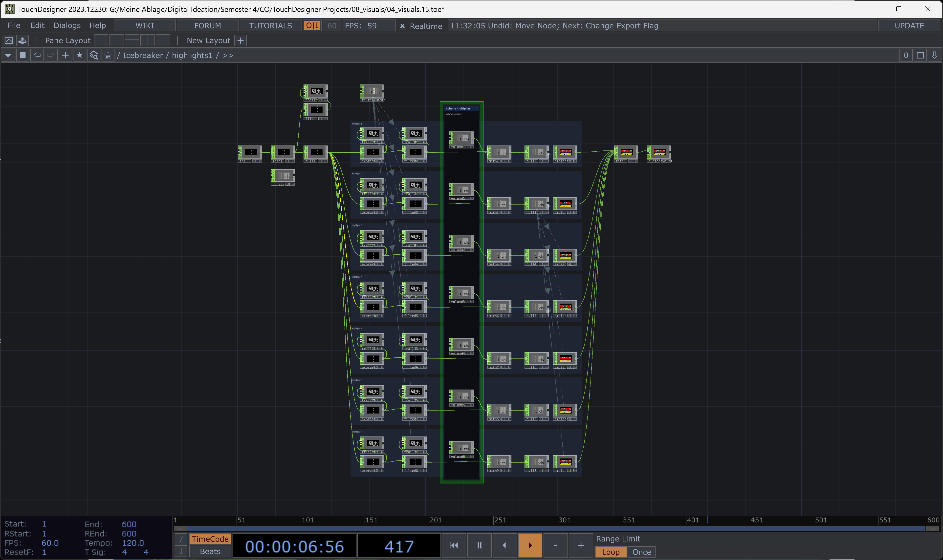Click the New Layout label
The image size is (943, 560).
pyautogui.click(x=208, y=40)
